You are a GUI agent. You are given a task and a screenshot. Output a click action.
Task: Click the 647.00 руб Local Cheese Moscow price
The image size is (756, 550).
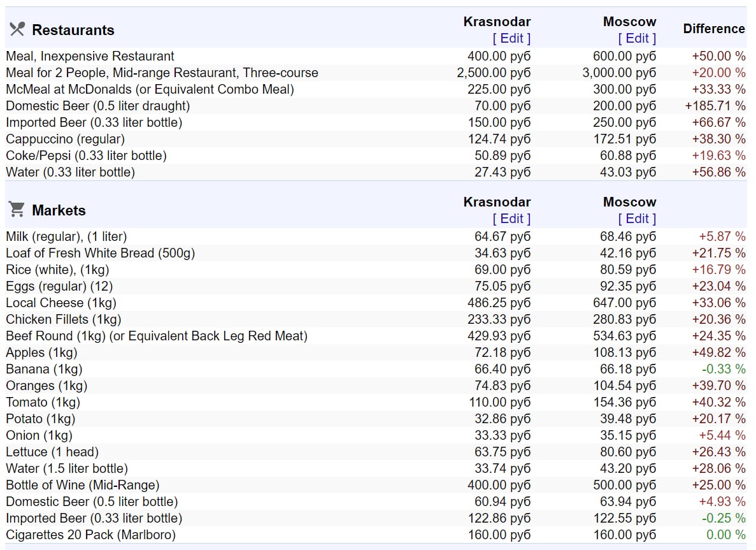coord(625,303)
